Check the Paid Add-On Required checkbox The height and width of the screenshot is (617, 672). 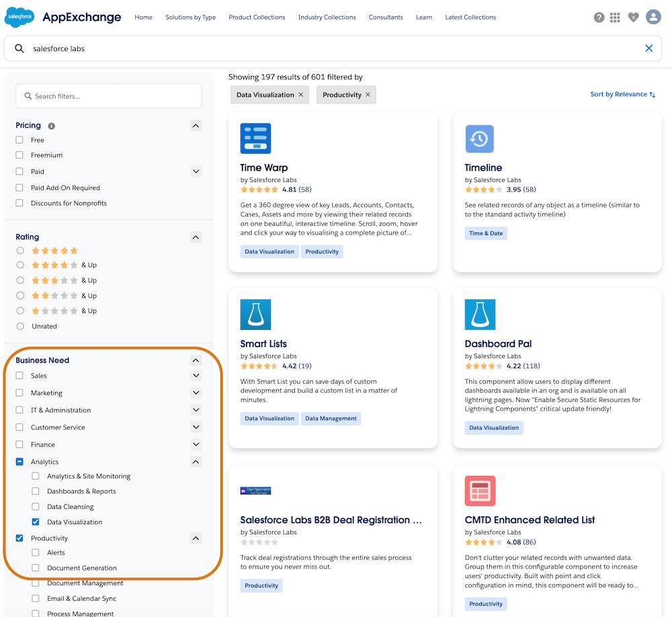(x=19, y=188)
